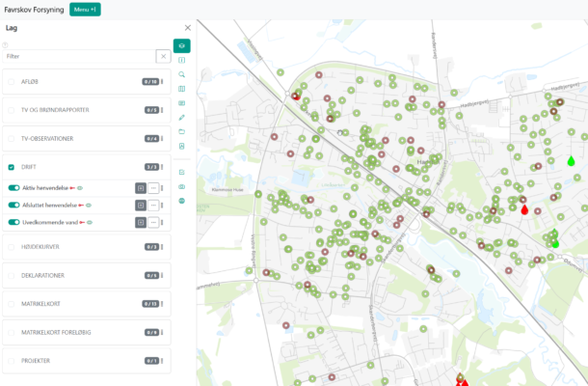Click the eye icon next to Aktiv henvendelse
Viewport: 588px width, 386px height.
(79, 188)
